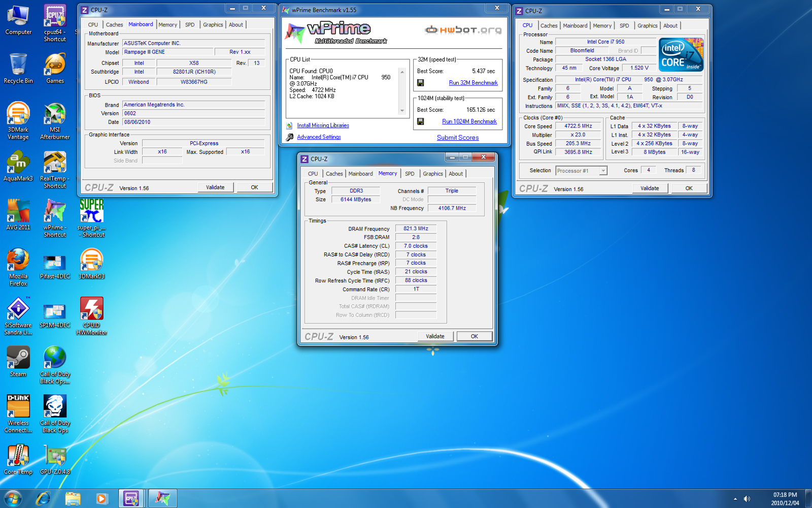The image size is (812, 508).
Task: Open 3DMark03 desktop icon
Action: pyautogui.click(x=91, y=264)
